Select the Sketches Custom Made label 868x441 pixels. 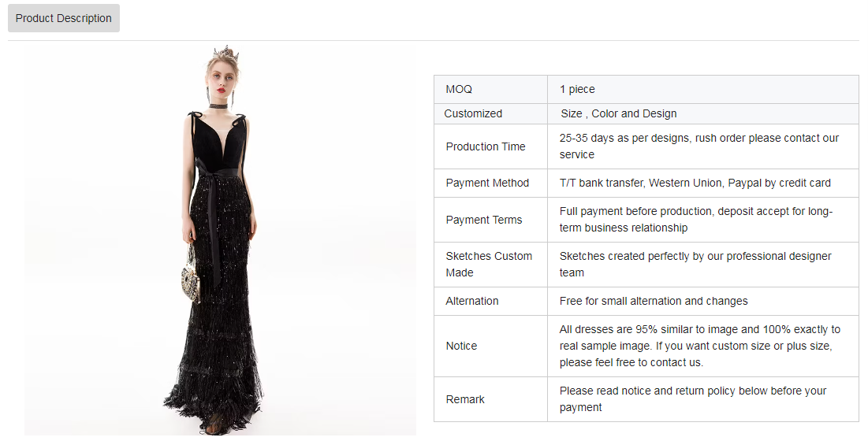pyautogui.click(x=489, y=264)
